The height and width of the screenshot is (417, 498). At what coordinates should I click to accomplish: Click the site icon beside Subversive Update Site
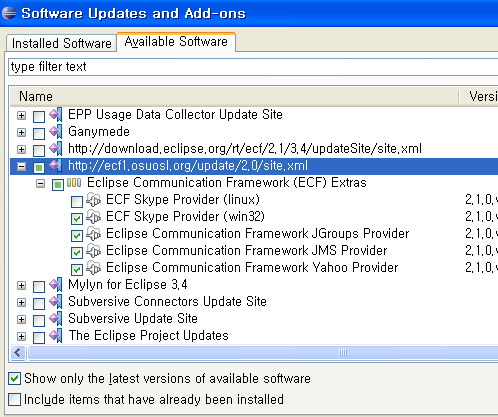point(56,319)
